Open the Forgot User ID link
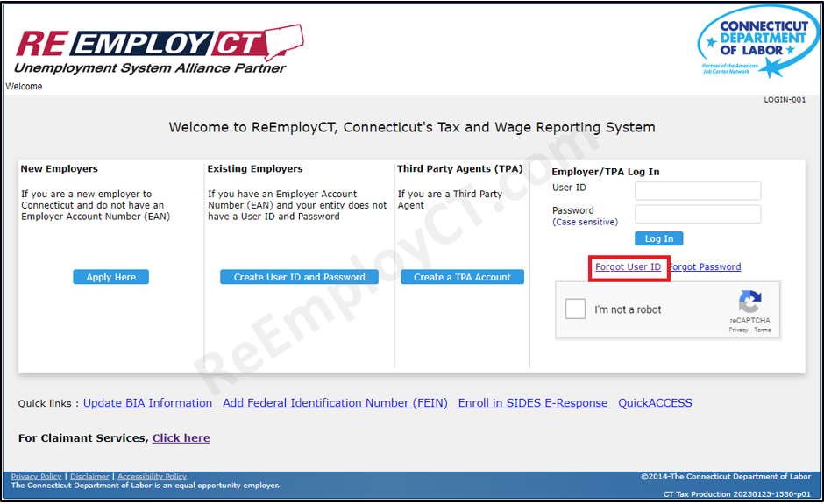Screen dimensions: 824x504 628,267
